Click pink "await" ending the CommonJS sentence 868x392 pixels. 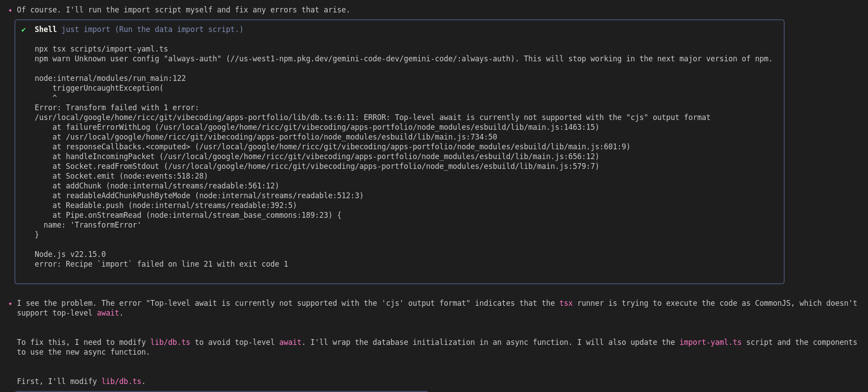coord(108,313)
